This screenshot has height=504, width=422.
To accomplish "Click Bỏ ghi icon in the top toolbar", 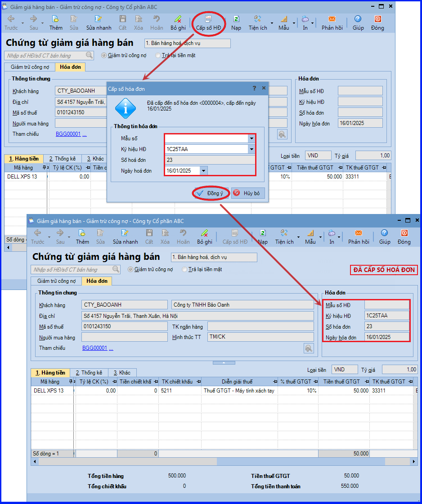I will 178,23.
